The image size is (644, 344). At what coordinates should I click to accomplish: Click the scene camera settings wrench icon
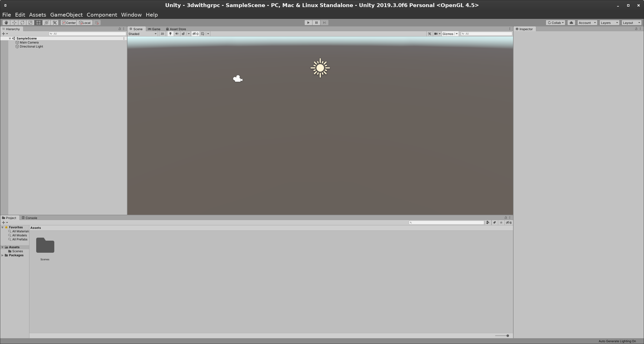[429, 33]
